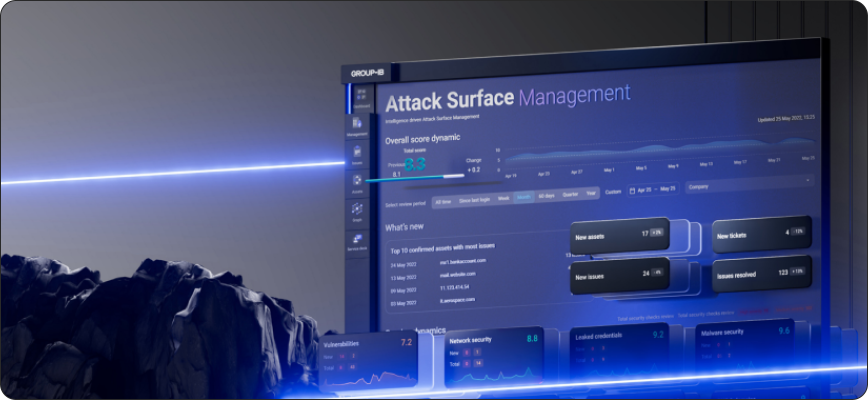Select the Year review period
This screenshot has height=400, width=868.
pos(591,193)
